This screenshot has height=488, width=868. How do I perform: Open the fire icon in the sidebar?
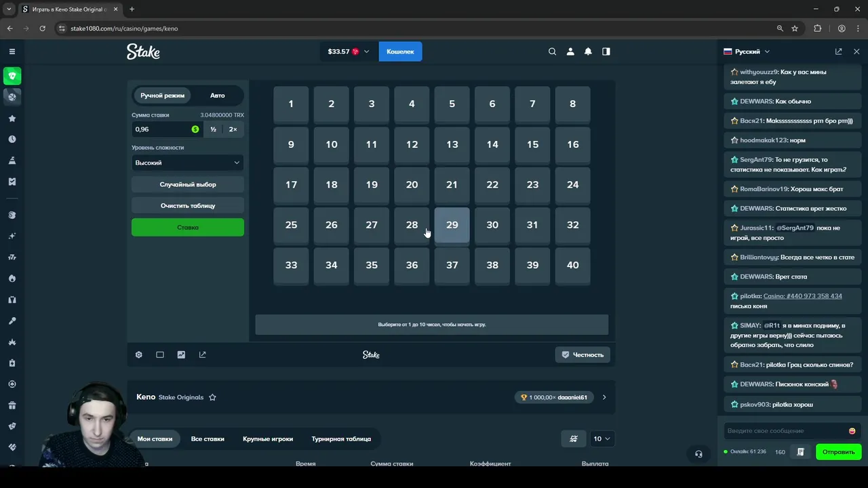[12, 279]
